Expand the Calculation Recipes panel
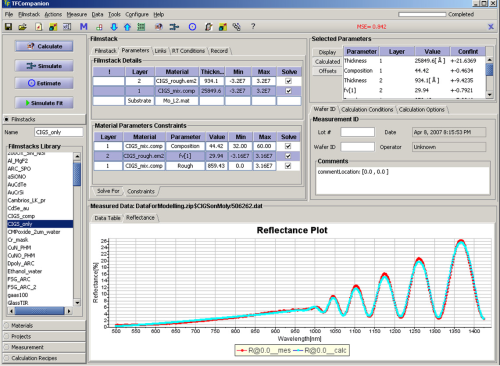 tap(44, 358)
